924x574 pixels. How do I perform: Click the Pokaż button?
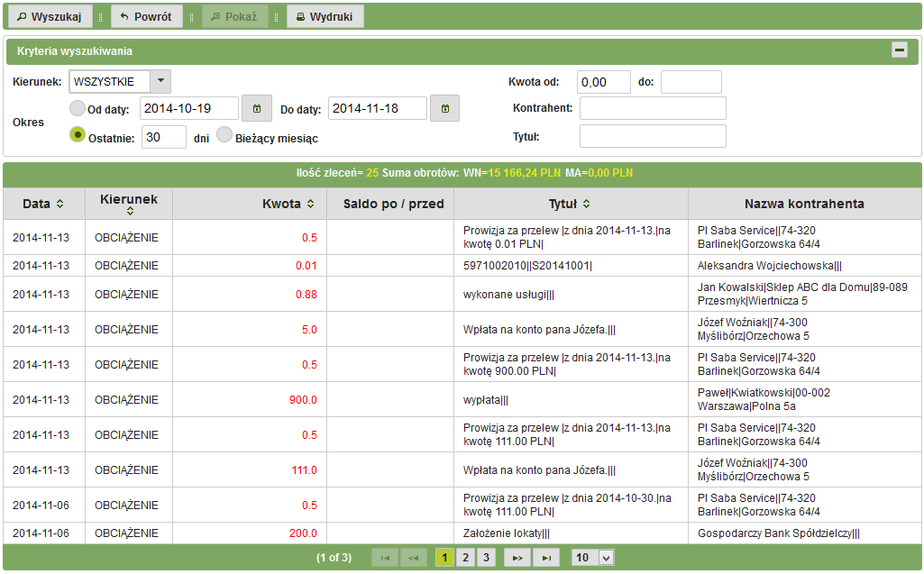(x=234, y=16)
